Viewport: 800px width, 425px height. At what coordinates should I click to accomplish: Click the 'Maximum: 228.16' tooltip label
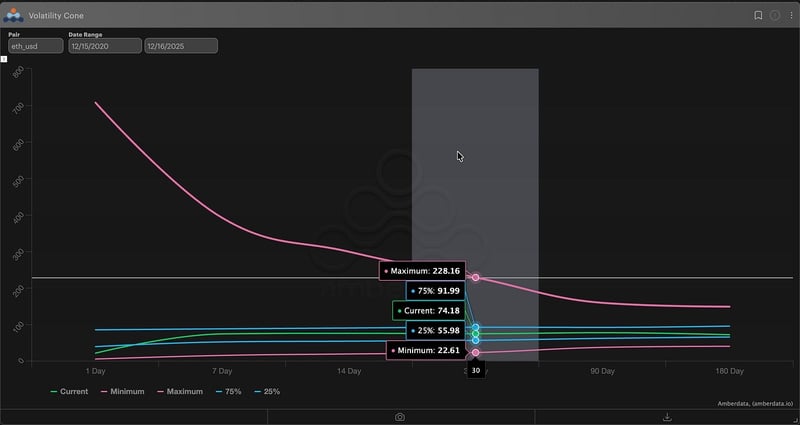tap(422, 271)
